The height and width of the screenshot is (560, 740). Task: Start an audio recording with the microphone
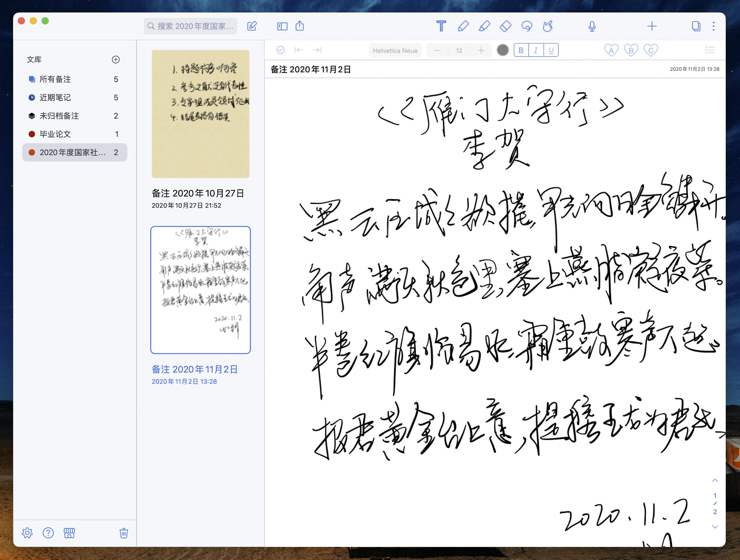(x=592, y=26)
